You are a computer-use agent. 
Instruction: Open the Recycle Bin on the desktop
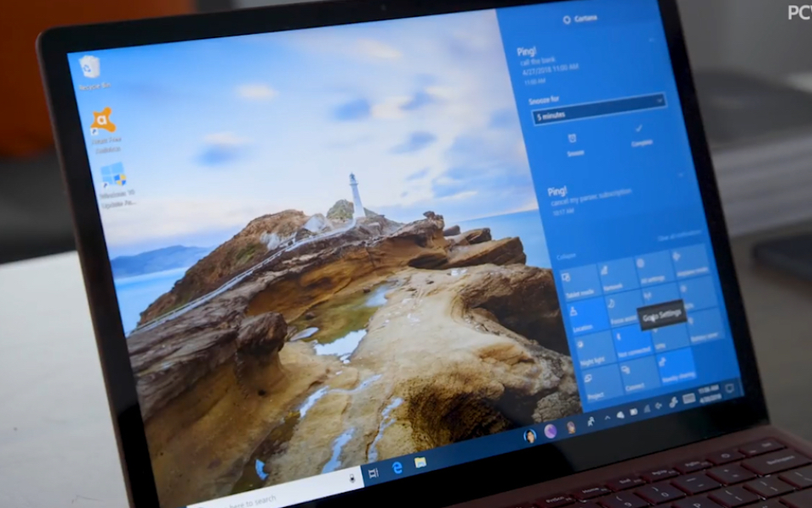click(89, 68)
